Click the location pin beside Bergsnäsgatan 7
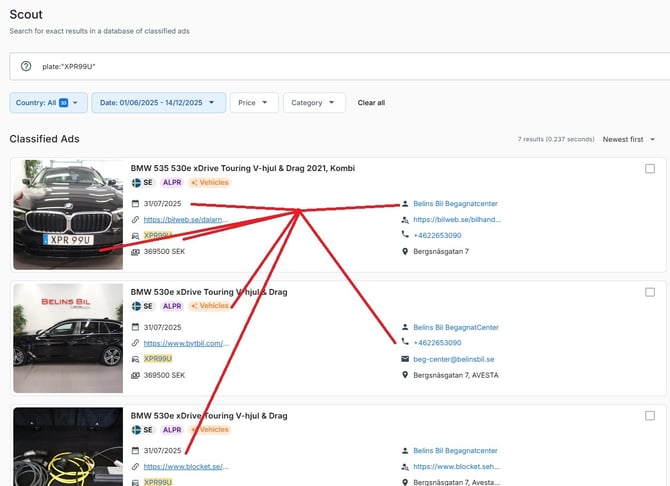This screenshot has height=486, width=670. pos(405,251)
